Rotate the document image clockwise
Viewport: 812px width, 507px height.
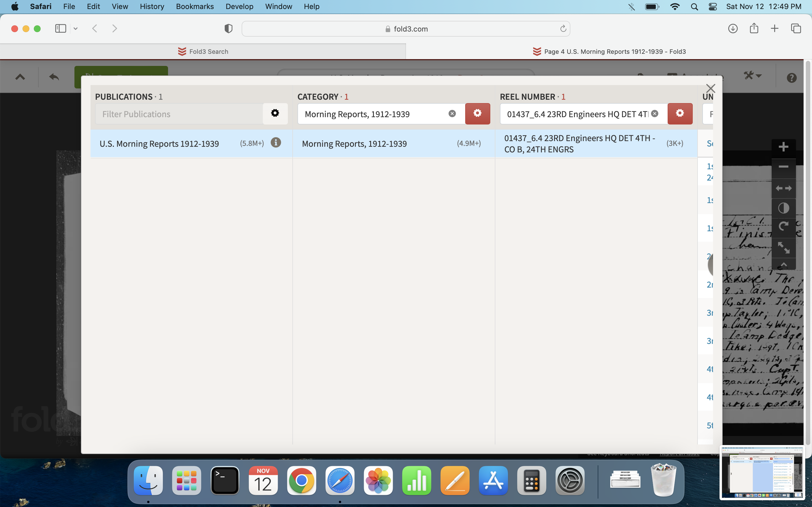[783, 227]
